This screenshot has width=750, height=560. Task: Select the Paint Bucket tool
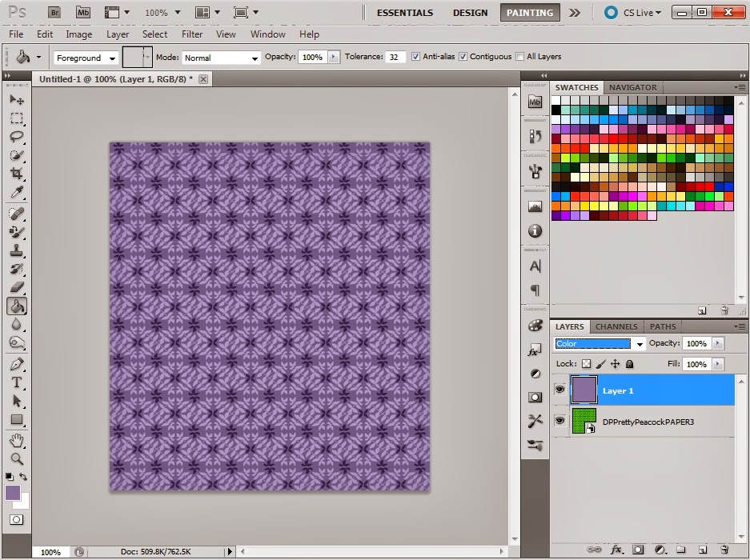pos(17,306)
